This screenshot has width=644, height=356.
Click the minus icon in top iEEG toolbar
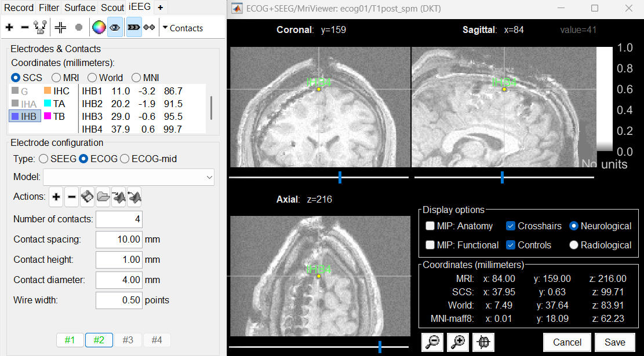pos(24,27)
